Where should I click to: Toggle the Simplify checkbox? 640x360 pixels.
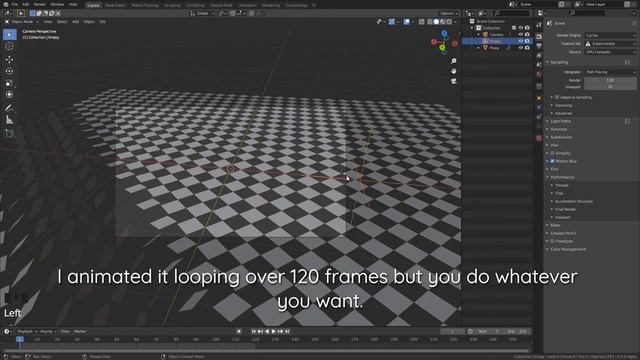point(552,153)
